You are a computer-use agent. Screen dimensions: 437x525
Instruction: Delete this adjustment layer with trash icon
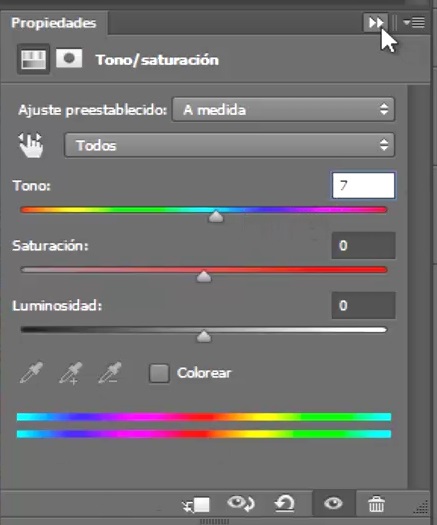point(376,504)
